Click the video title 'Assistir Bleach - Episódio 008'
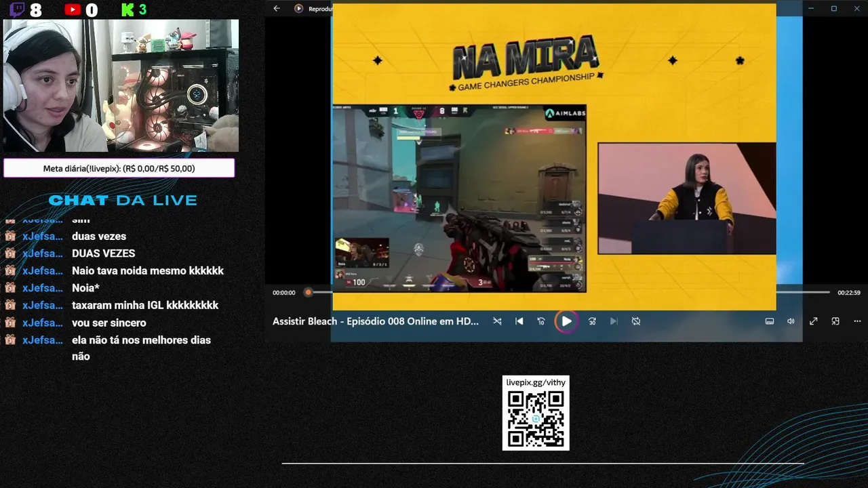Screen dimensions: 868x488 click(x=376, y=321)
